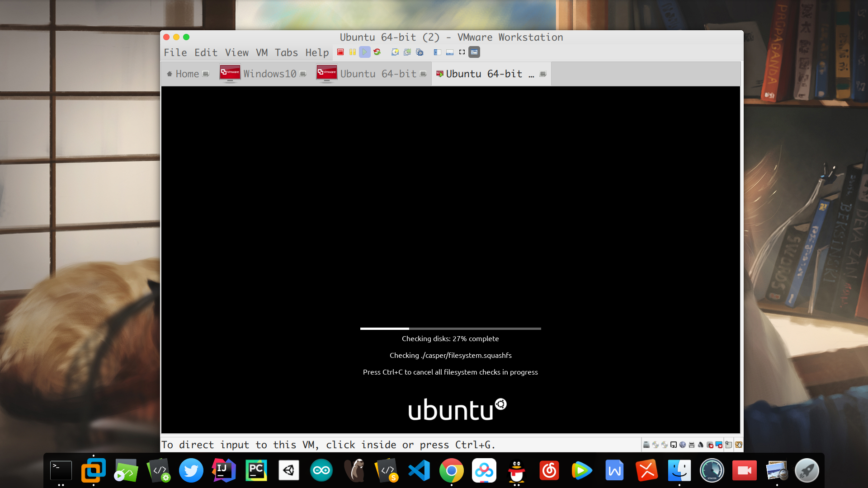
Task: Click the preview icon on active Ubuntu tab
Action: point(542,74)
